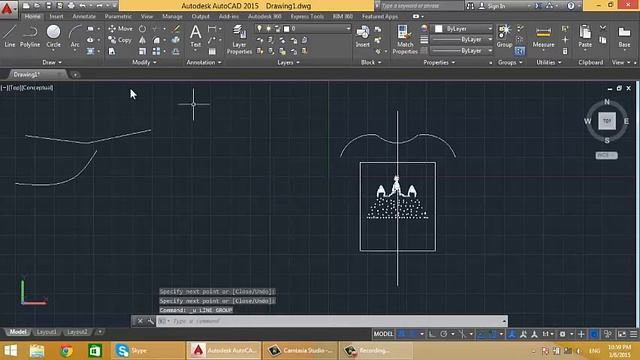Click the Table icon in Annotation panel
The image size is (640, 360).
click(212, 51)
